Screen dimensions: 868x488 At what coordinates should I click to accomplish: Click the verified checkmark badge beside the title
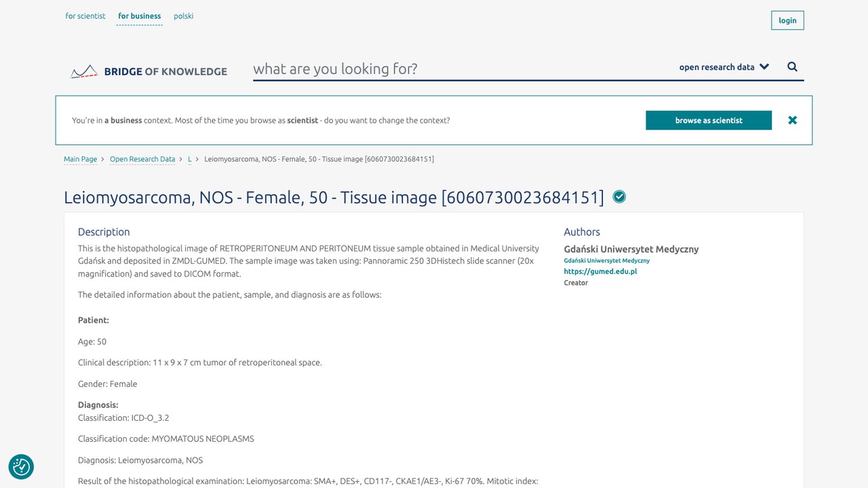619,197
